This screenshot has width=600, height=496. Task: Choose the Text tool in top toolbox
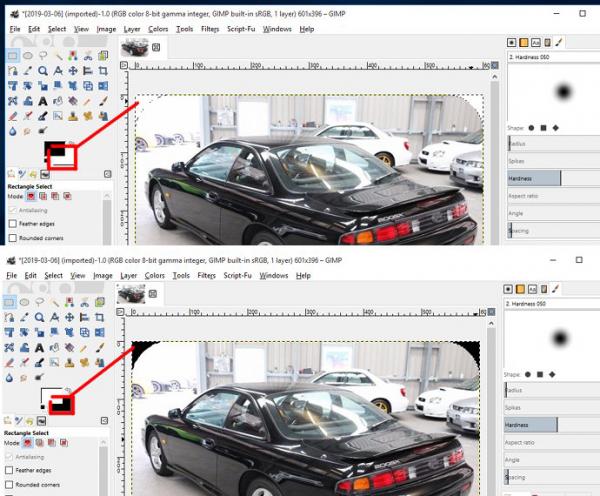click(43, 101)
